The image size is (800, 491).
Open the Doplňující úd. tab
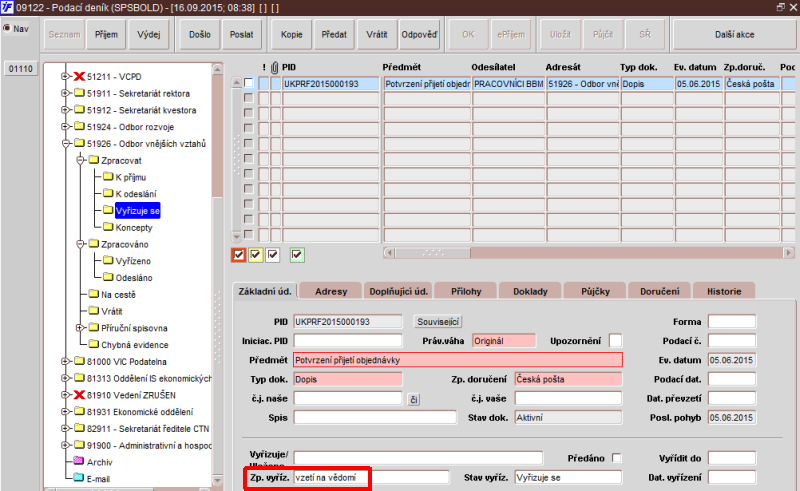click(x=398, y=291)
